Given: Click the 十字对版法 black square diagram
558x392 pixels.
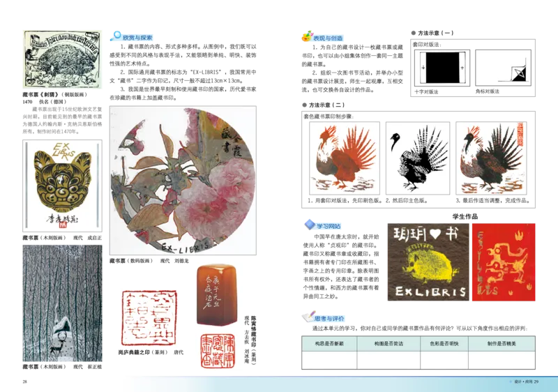Looking at the screenshot, I should [x=442, y=67].
